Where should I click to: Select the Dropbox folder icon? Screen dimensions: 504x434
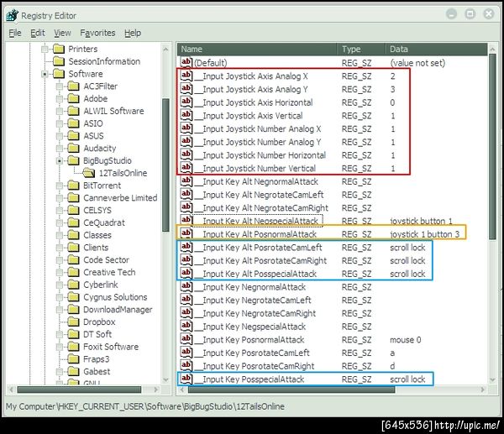coord(74,322)
